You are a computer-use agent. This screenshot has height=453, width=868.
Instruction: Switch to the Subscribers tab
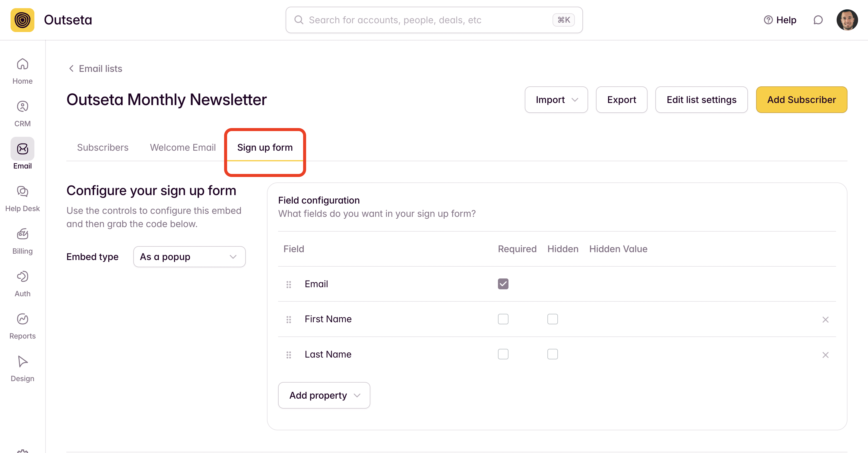click(x=103, y=147)
